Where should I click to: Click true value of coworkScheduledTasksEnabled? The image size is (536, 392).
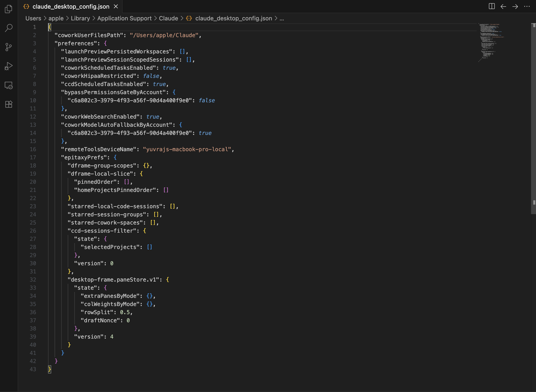coord(169,68)
